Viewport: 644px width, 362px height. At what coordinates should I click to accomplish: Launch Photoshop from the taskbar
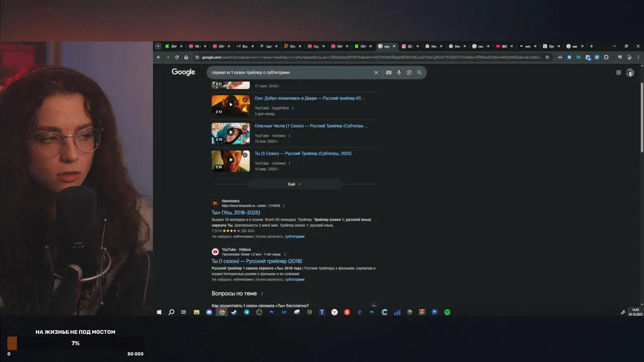click(x=372, y=312)
